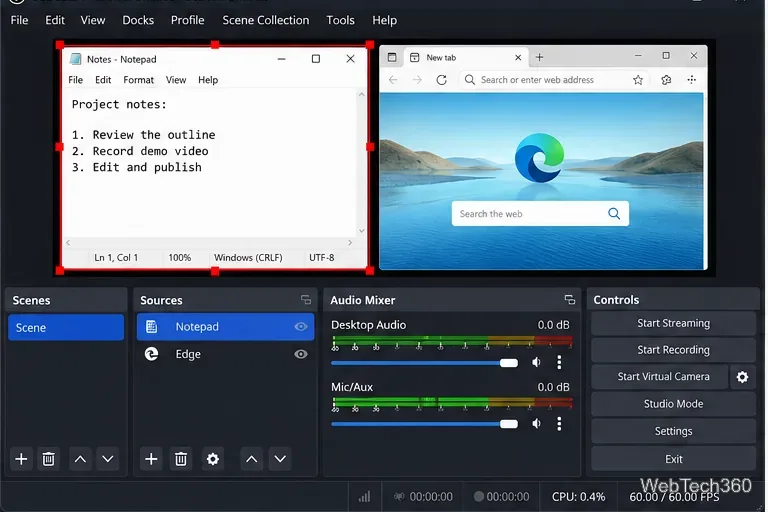Open the Edge more-options dots icon in preview
This screenshot has width=768, height=512.
coord(692,79)
